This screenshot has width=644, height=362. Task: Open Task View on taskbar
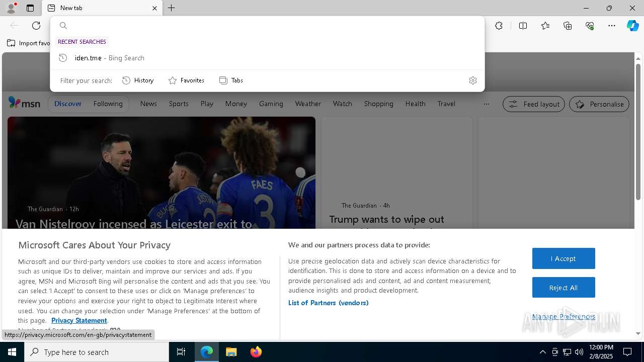[x=181, y=352]
